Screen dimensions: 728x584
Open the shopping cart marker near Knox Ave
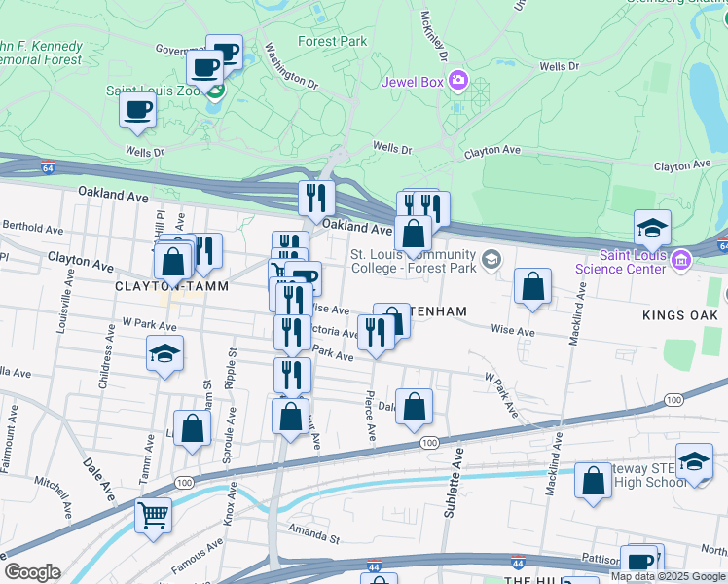153,517
